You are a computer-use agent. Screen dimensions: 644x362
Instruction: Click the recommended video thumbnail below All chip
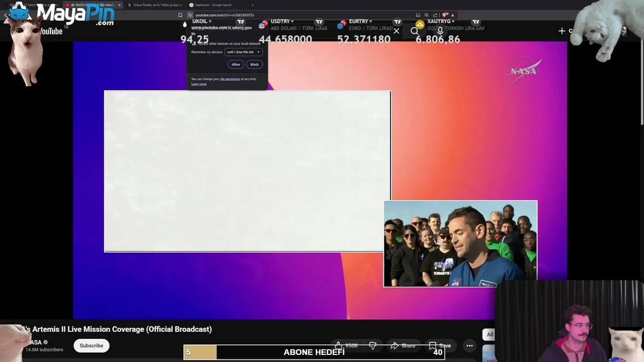click(488, 353)
